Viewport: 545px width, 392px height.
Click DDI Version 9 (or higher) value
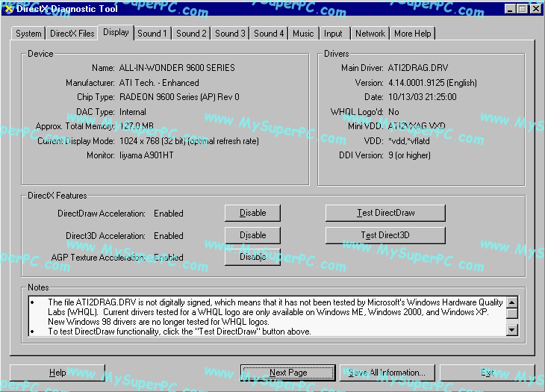[x=409, y=155]
